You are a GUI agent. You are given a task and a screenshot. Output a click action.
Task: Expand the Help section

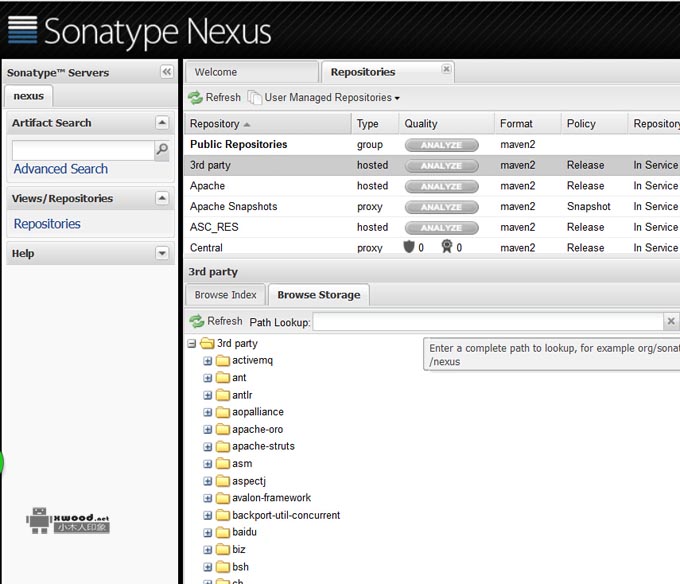pos(162,253)
